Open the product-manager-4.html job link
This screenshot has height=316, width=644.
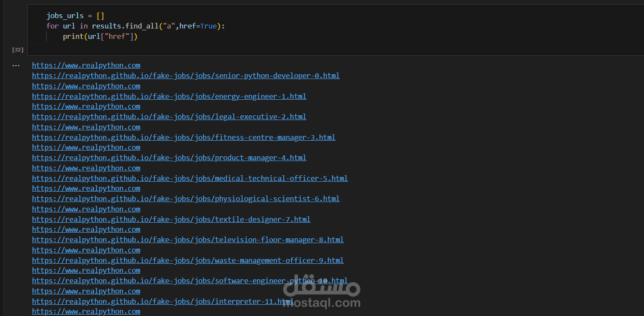click(x=169, y=158)
